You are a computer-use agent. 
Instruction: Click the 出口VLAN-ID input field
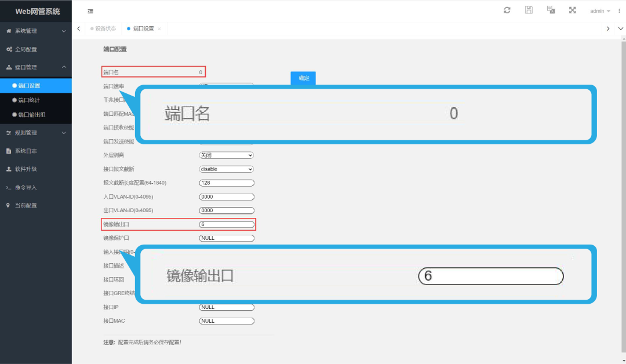pyautogui.click(x=227, y=210)
